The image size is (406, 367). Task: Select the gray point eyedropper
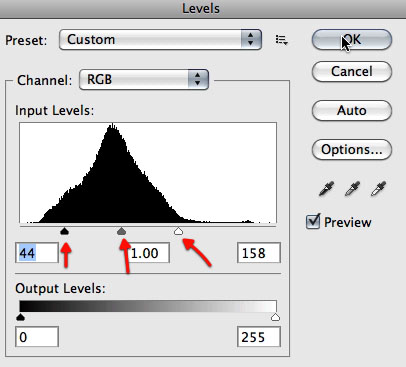[x=352, y=188]
